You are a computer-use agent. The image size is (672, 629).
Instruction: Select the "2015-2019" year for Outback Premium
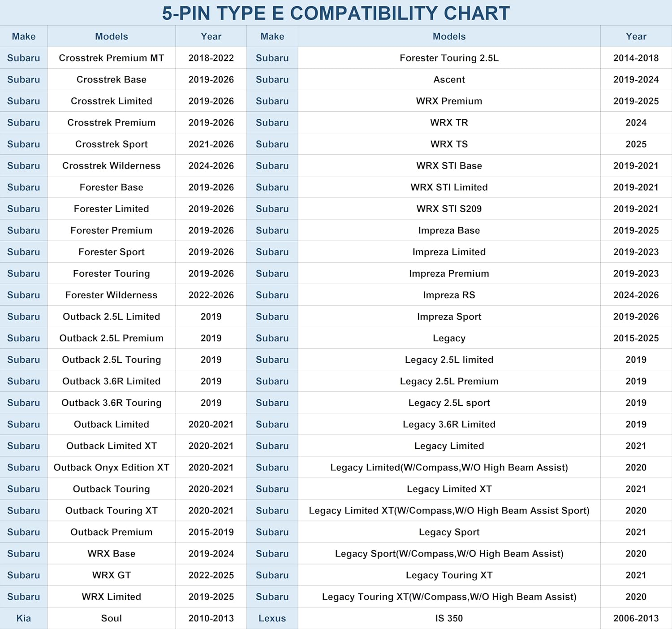pyautogui.click(x=211, y=532)
